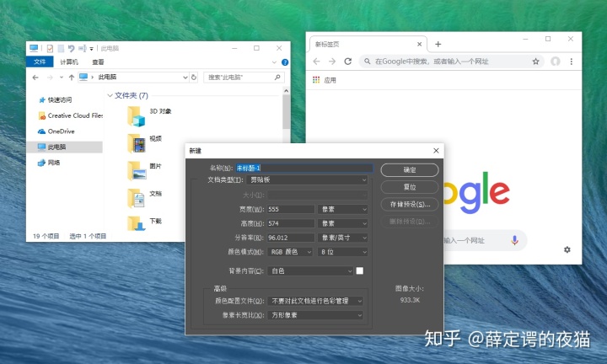Select 快速访问 in Explorer sidebar
607x364 pixels.
(x=60, y=99)
